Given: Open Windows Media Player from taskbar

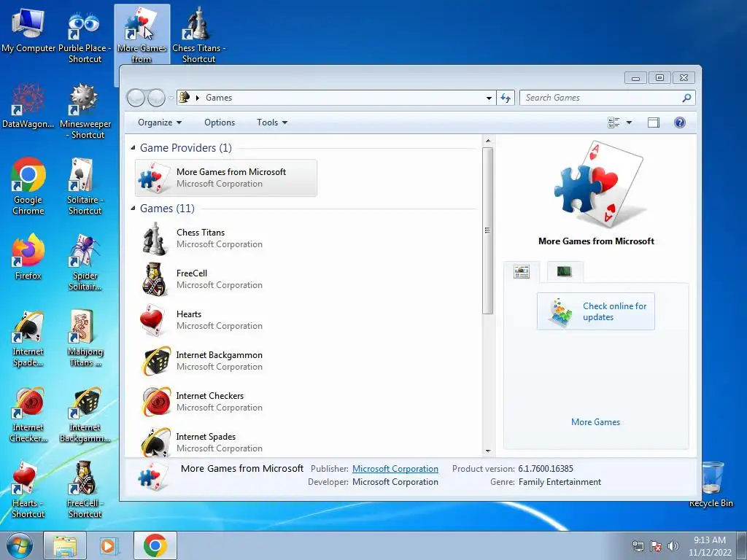Looking at the screenshot, I should pyautogui.click(x=109, y=545).
